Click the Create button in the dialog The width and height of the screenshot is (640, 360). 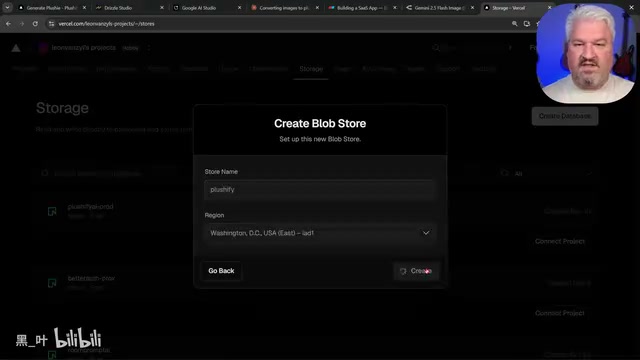point(416,271)
